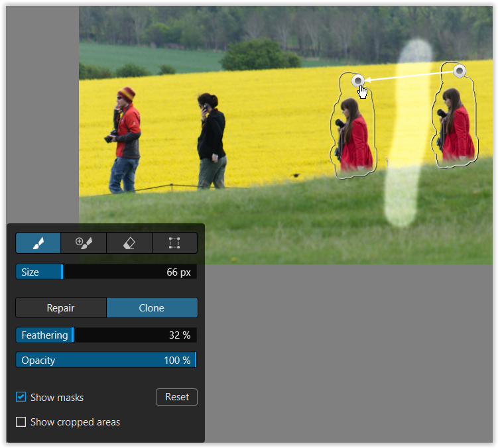Switch to Repair mode
The width and height of the screenshot is (498, 448).
[x=61, y=308]
